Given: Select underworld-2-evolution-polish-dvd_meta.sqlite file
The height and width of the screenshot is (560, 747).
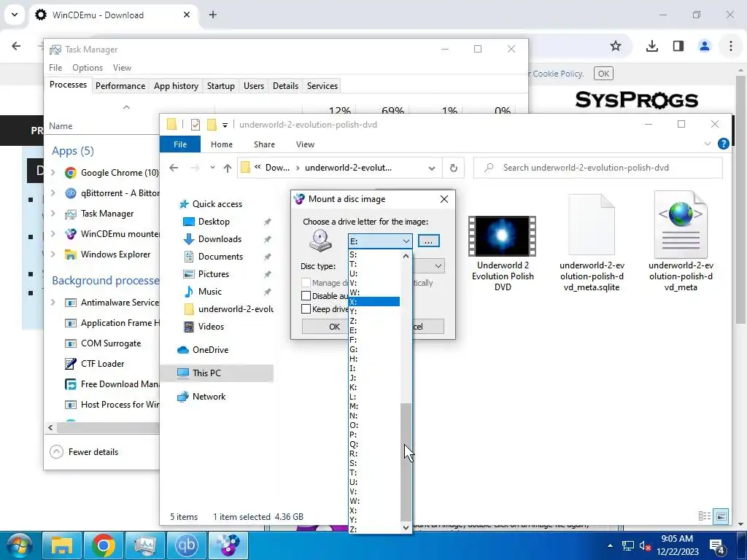Looking at the screenshot, I should [x=592, y=243].
